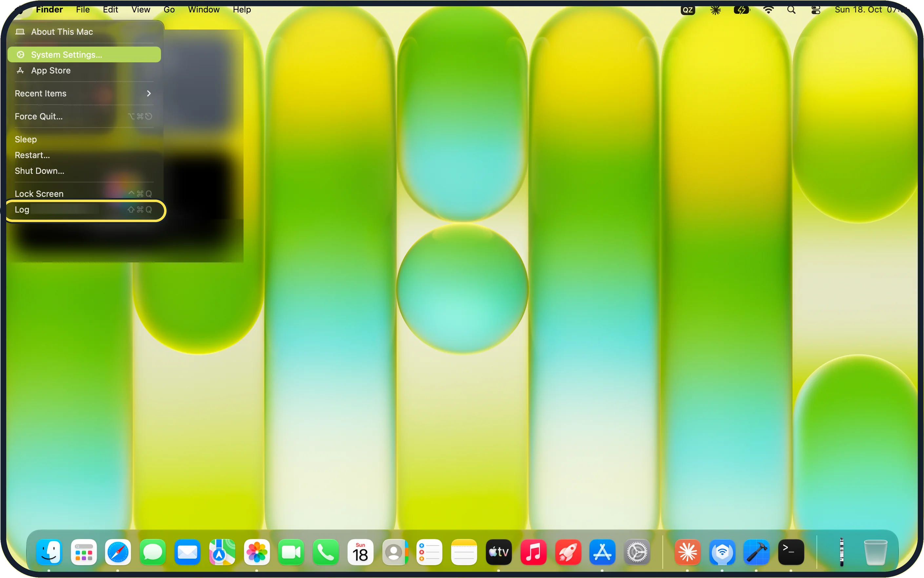The image size is (924, 578).
Task: Open the Notes app in the Dock
Action: tap(464, 552)
